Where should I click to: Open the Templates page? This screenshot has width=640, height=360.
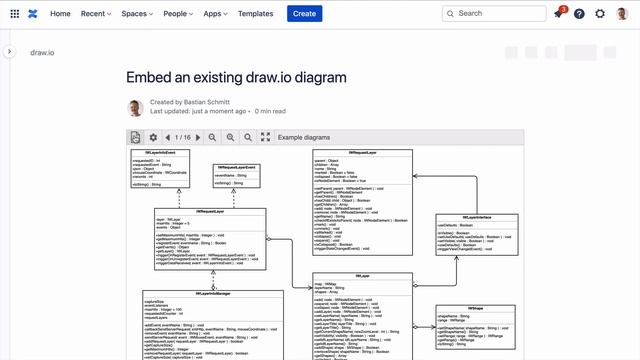click(x=256, y=13)
